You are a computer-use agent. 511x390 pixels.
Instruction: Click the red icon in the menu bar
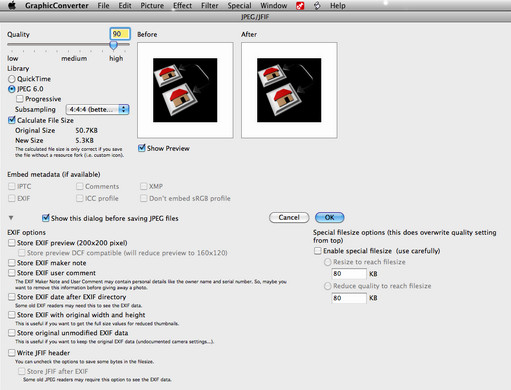[x=300, y=6]
